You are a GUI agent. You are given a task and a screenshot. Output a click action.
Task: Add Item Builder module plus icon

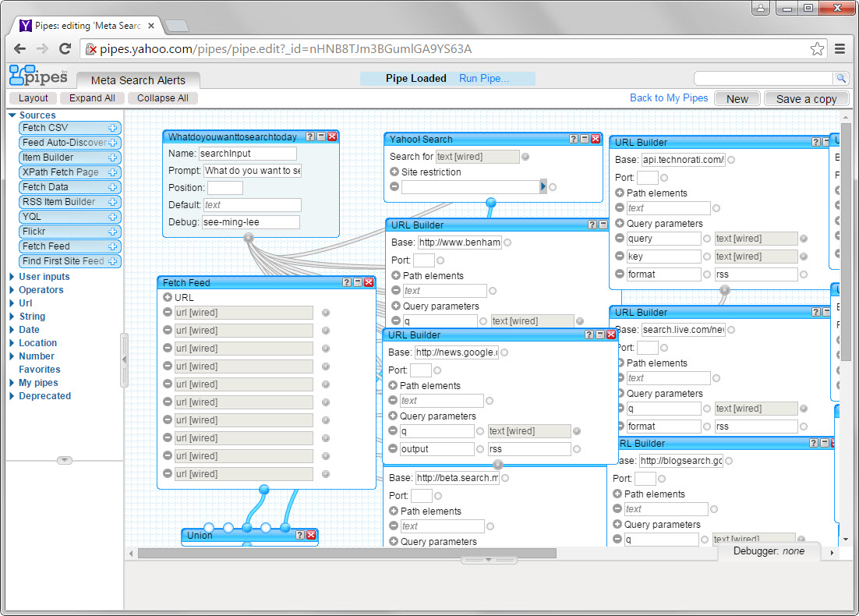[x=113, y=158]
